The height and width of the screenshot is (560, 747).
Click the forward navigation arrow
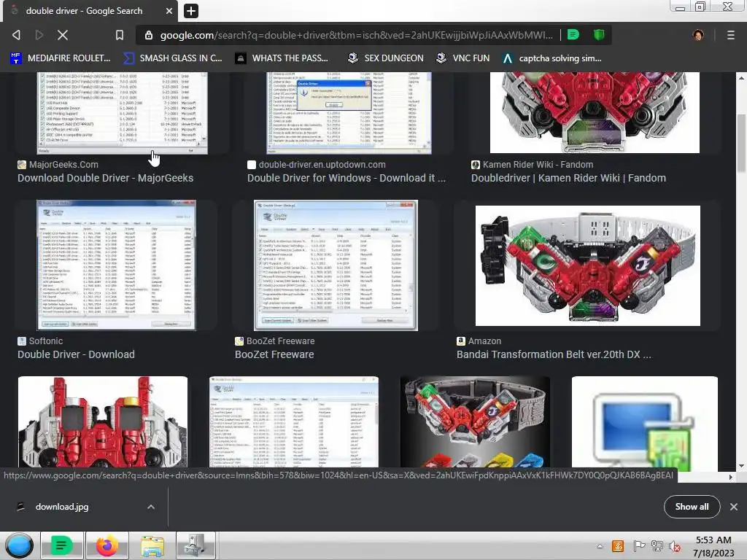pos(39,35)
